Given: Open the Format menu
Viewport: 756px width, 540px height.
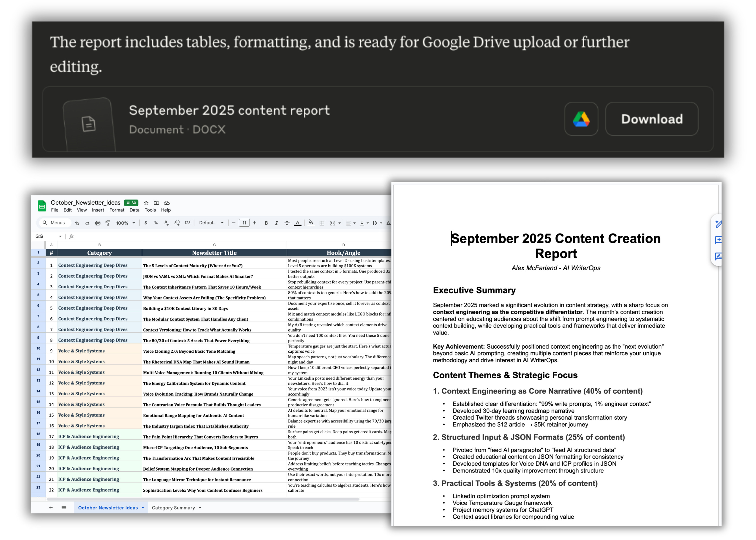Looking at the screenshot, I should coord(117,210).
